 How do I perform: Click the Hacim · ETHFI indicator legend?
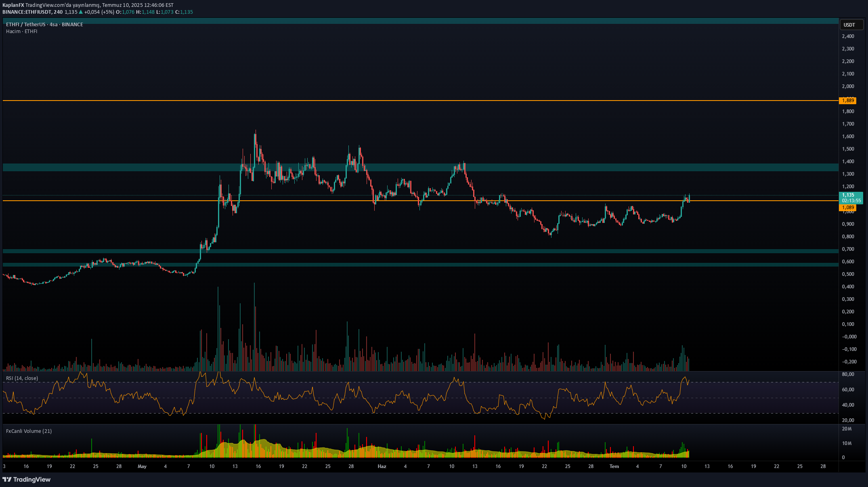tap(21, 31)
